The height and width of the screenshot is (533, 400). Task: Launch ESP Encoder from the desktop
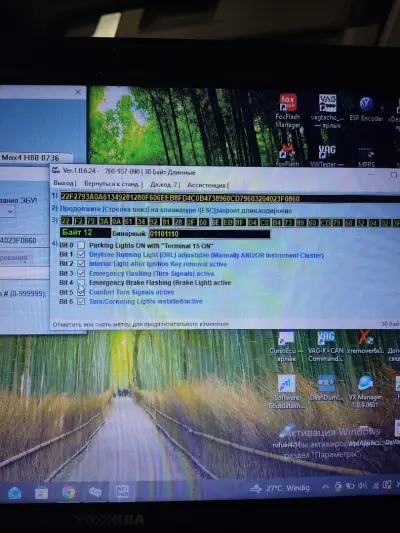point(366,109)
